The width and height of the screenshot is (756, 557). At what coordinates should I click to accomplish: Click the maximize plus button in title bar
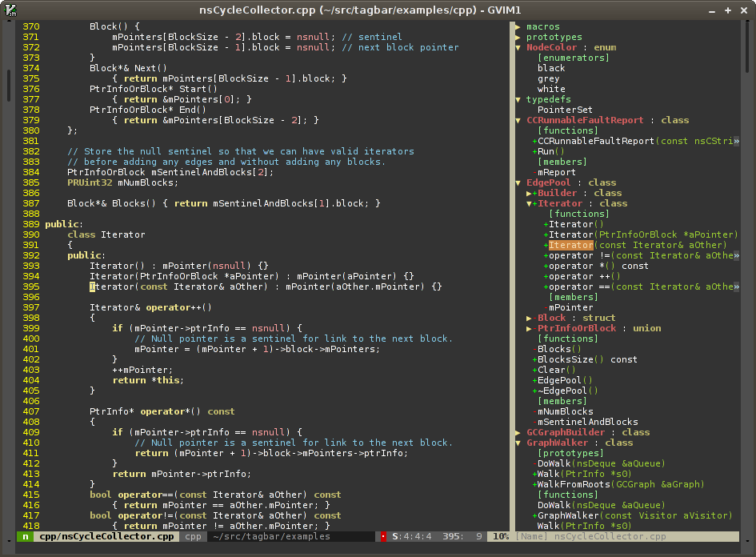pos(727,10)
